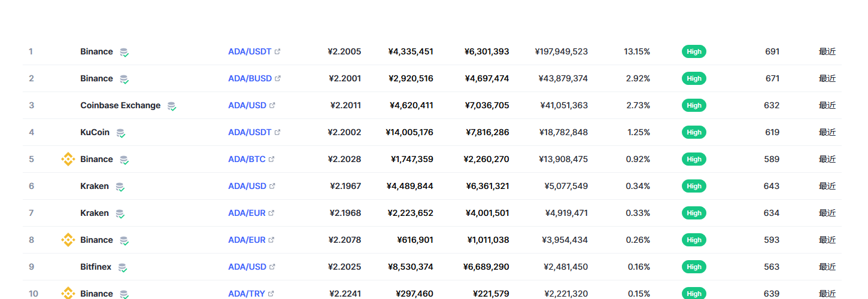Click High badge in Bitfinex row
The height and width of the screenshot is (299, 868).
coord(694,267)
